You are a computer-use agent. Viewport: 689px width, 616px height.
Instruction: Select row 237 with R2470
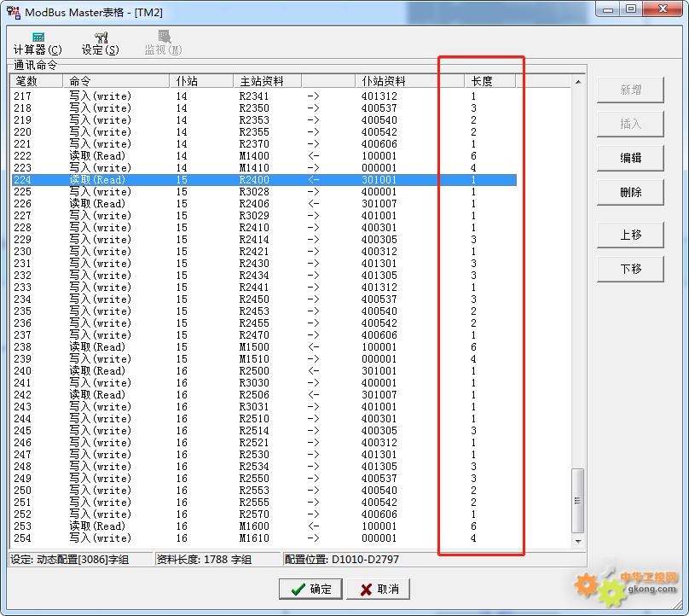pos(263,335)
